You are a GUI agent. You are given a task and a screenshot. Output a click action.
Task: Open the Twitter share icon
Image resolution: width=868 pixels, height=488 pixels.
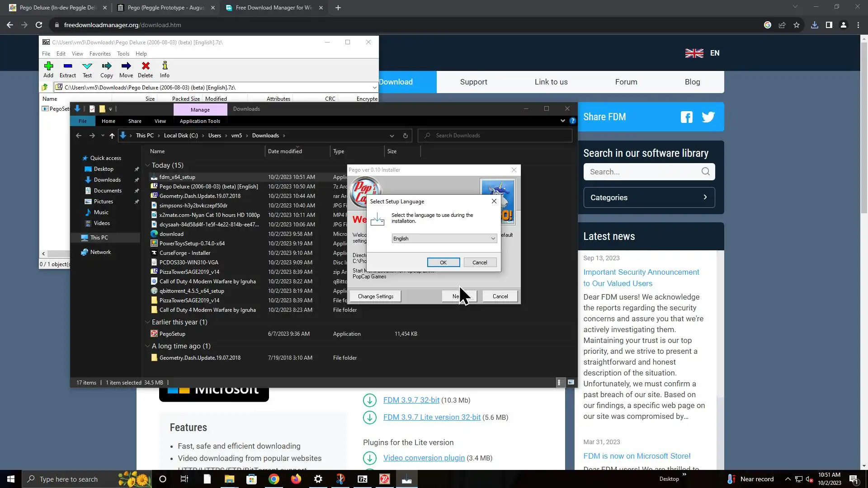coord(708,117)
